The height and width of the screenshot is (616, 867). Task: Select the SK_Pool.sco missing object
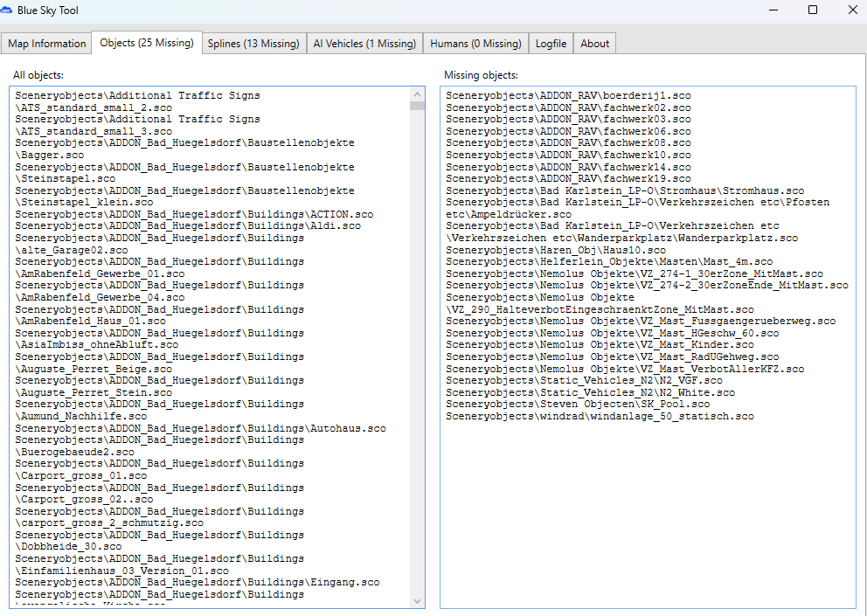(578, 405)
